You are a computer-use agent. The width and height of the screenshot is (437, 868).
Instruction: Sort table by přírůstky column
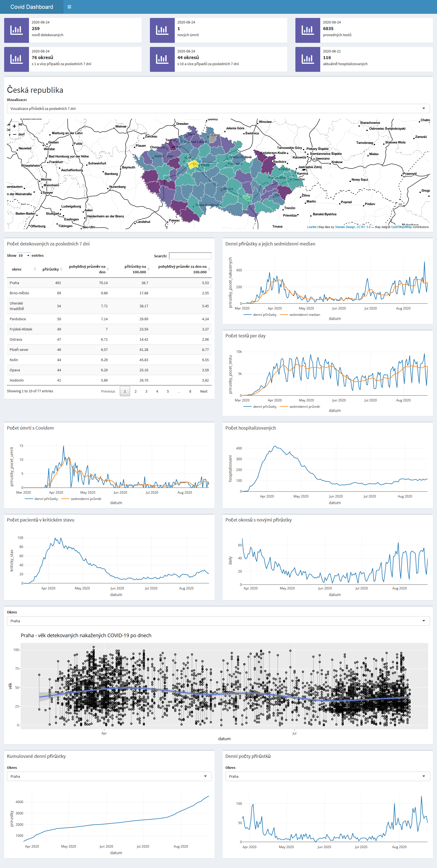[x=52, y=269]
